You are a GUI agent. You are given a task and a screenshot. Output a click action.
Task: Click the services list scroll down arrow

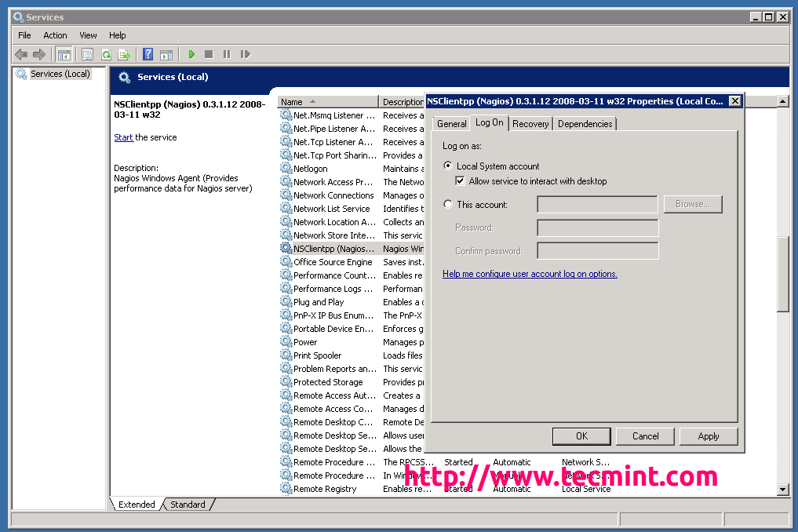click(782, 490)
